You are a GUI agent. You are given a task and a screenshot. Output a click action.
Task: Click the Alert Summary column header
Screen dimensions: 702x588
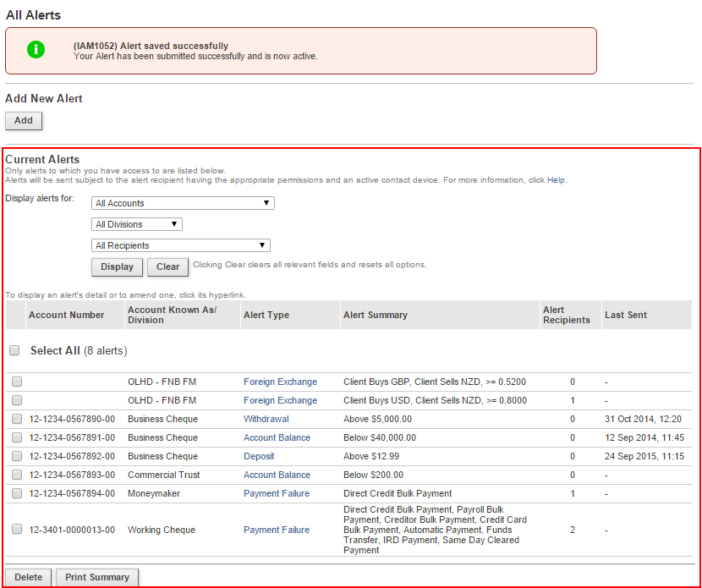[x=375, y=315]
